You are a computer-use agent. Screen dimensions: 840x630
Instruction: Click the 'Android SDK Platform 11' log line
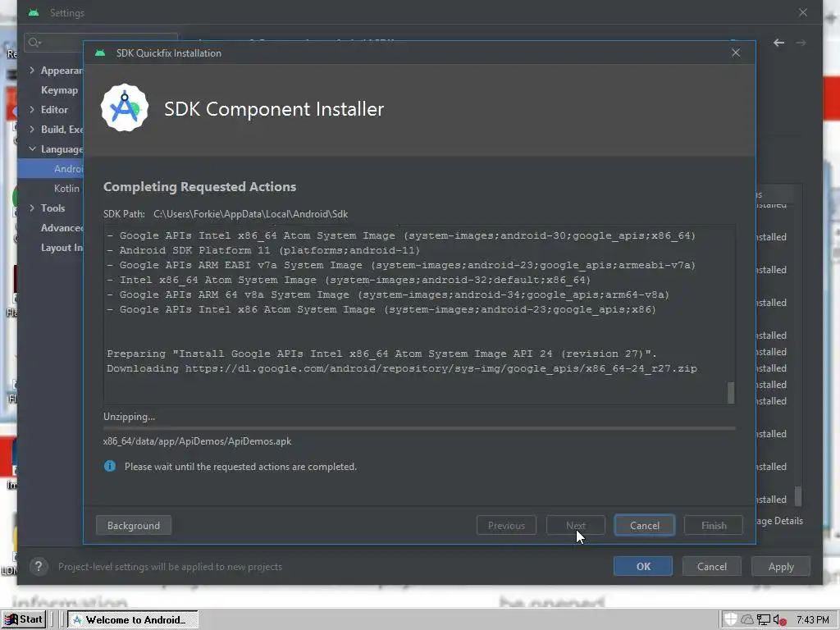tap(263, 250)
